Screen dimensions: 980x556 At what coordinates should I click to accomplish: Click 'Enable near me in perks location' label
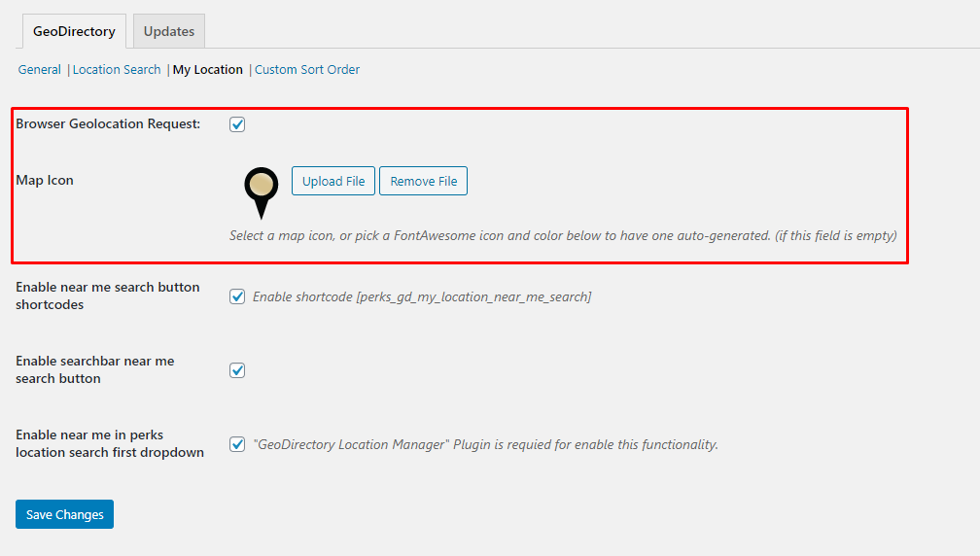[x=110, y=443]
